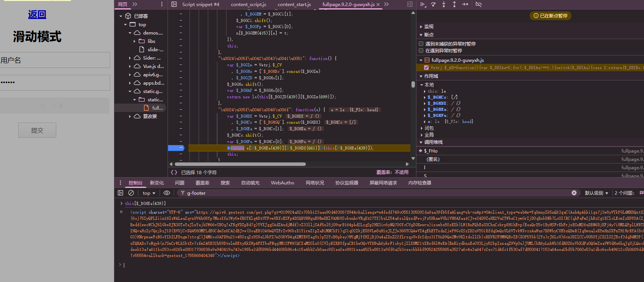Toggle the file navigator sidebar icon
Image resolution: width=644 pixels, height=282 pixels.
[174, 4]
